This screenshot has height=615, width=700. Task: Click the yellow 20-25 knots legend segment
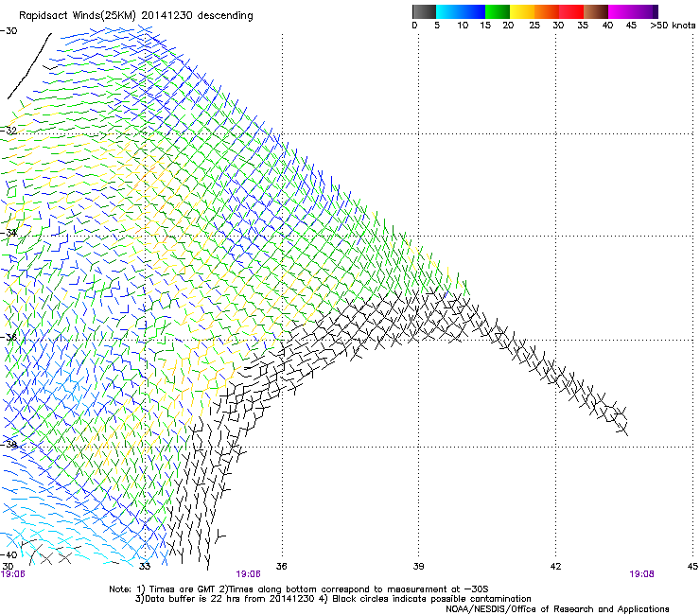522,11
